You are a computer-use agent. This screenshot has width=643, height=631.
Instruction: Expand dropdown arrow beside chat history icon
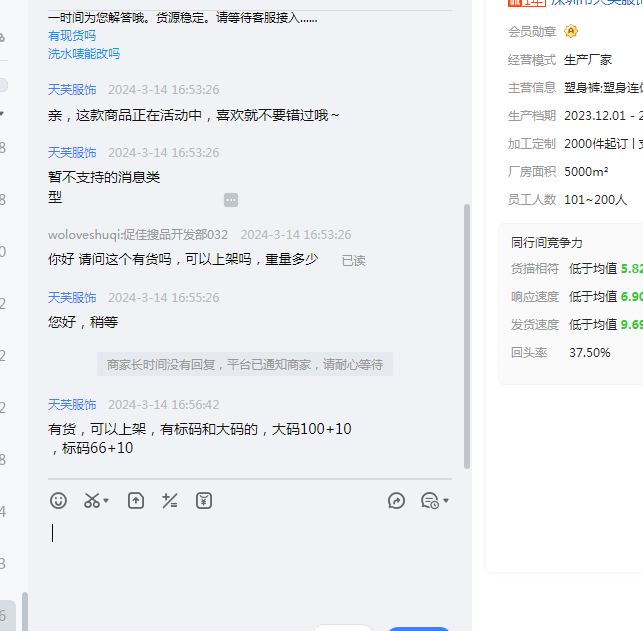coord(446,501)
